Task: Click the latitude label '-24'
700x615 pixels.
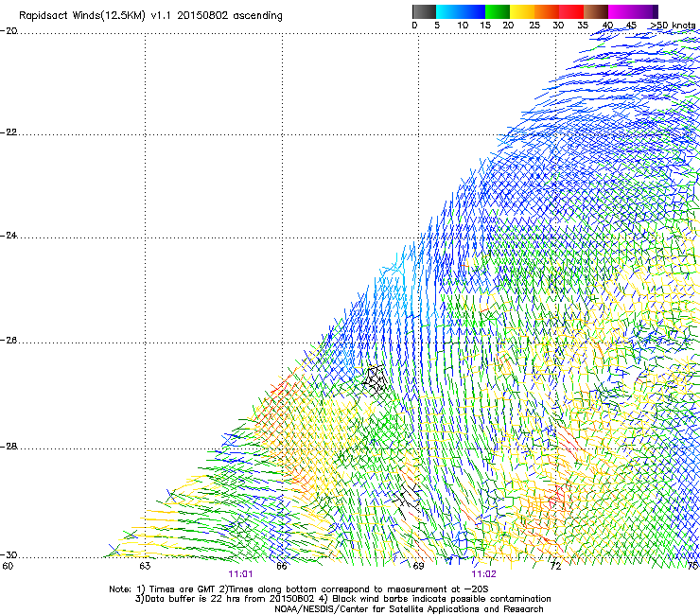Action: click(x=9, y=236)
